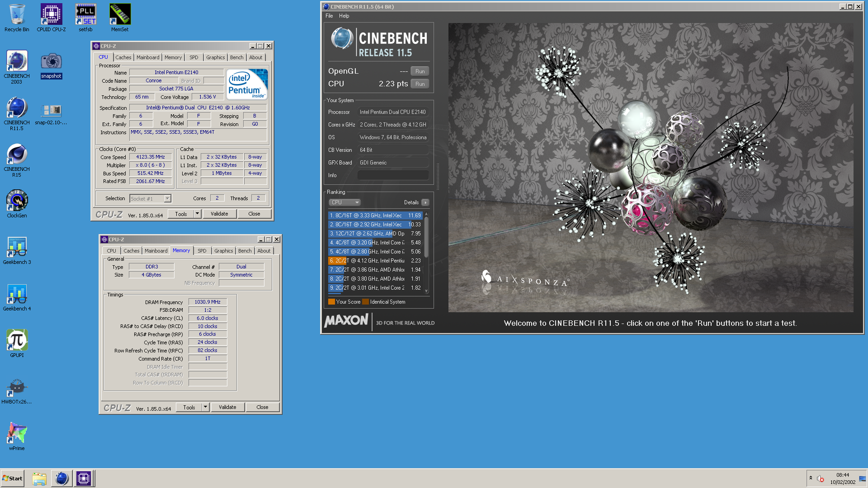
Task: Show hidden system tray icons
Action: pos(811,478)
